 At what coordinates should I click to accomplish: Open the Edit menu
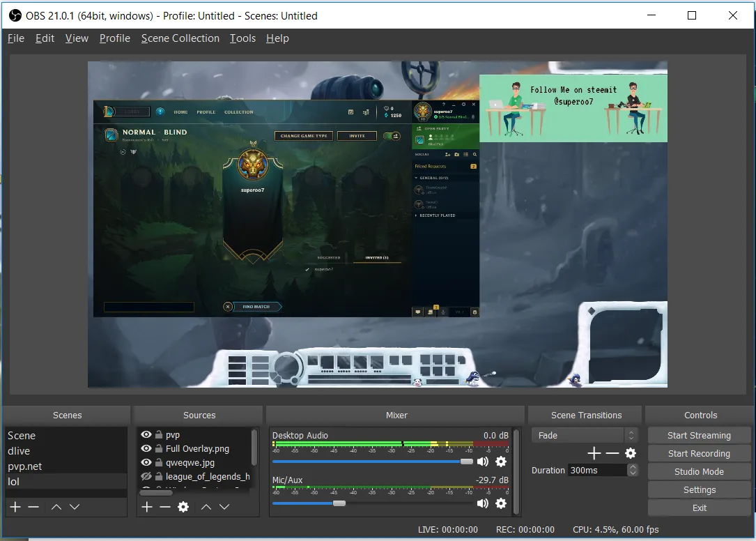pos(45,38)
